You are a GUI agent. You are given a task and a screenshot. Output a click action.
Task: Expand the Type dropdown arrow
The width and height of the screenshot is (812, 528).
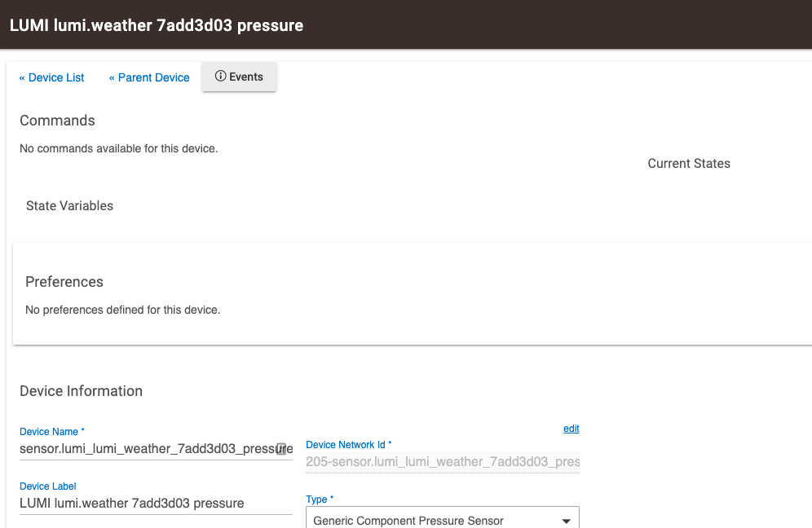tap(566, 521)
